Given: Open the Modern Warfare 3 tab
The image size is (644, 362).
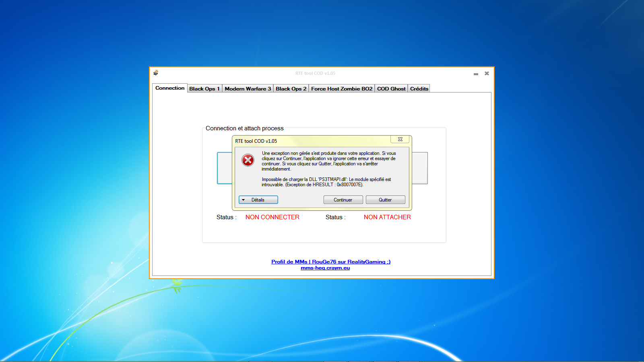Looking at the screenshot, I should click(x=248, y=89).
